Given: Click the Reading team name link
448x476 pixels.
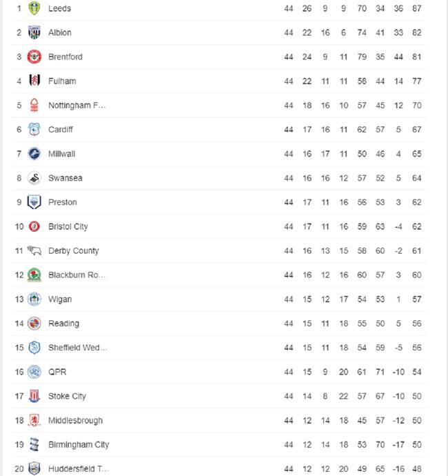Looking at the screenshot, I should point(63,324).
